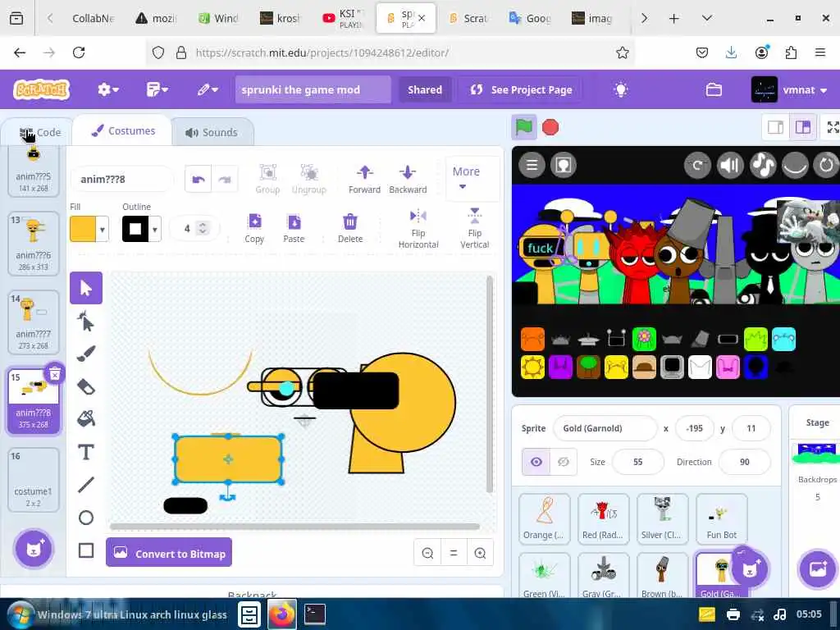Hide the sprite with crossed-eye toggle
840x630 pixels.
coord(563,462)
